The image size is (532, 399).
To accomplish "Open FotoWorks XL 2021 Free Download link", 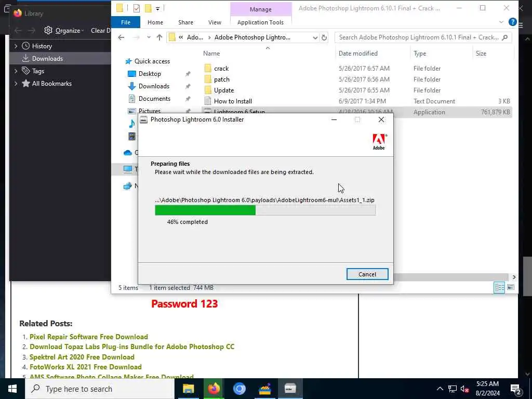I will 86,367.
